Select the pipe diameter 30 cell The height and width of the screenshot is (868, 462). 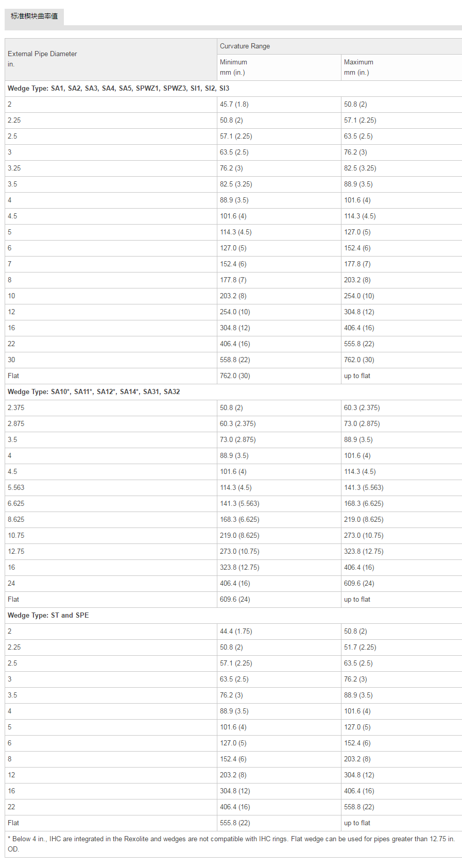tap(11, 360)
